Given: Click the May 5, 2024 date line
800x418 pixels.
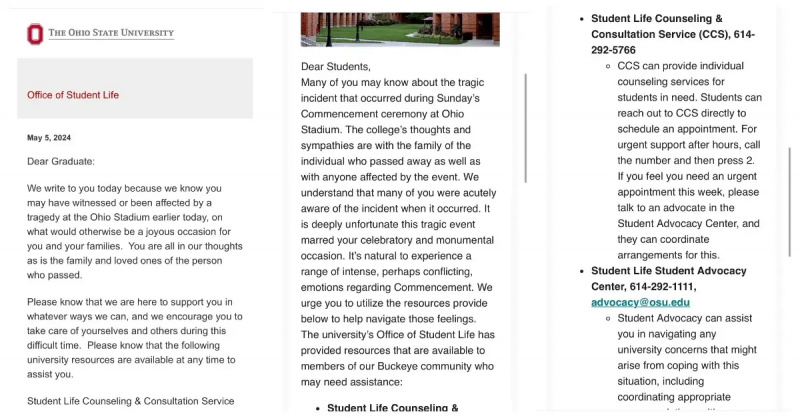Looking at the screenshot, I should [x=49, y=138].
